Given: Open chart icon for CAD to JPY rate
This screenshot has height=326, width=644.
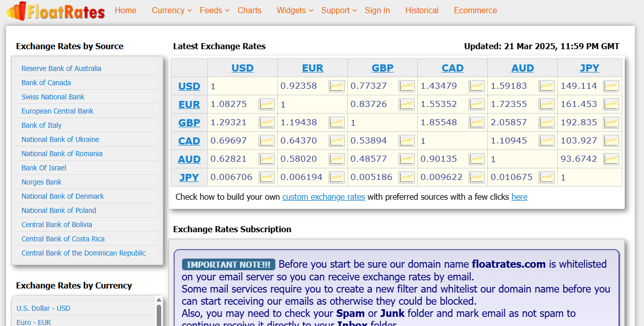Looking at the screenshot, I should [x=611, y=141].
